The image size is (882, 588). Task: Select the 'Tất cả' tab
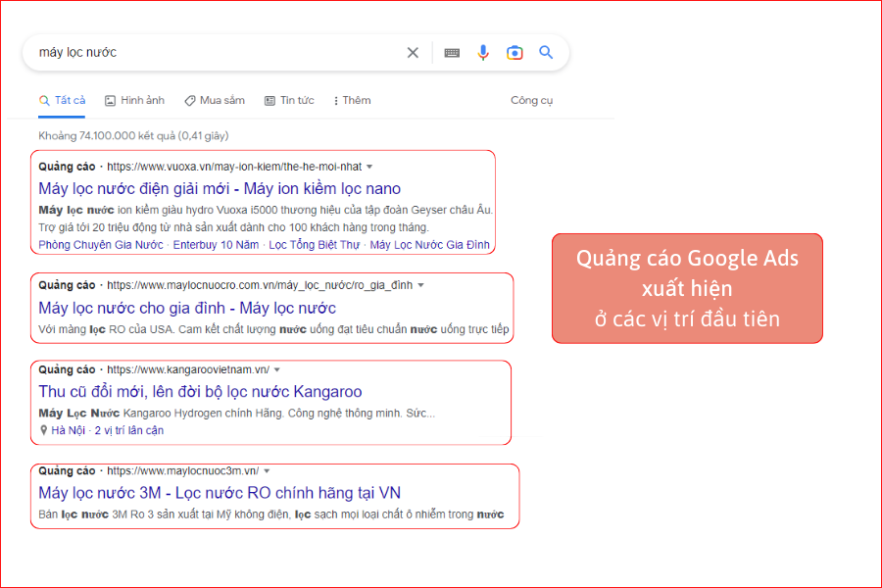tap(62, 100)
